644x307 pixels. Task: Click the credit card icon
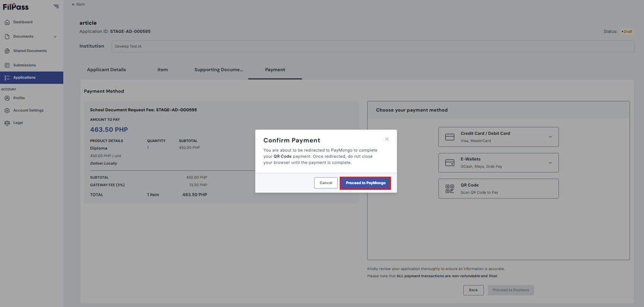[450, 137]
